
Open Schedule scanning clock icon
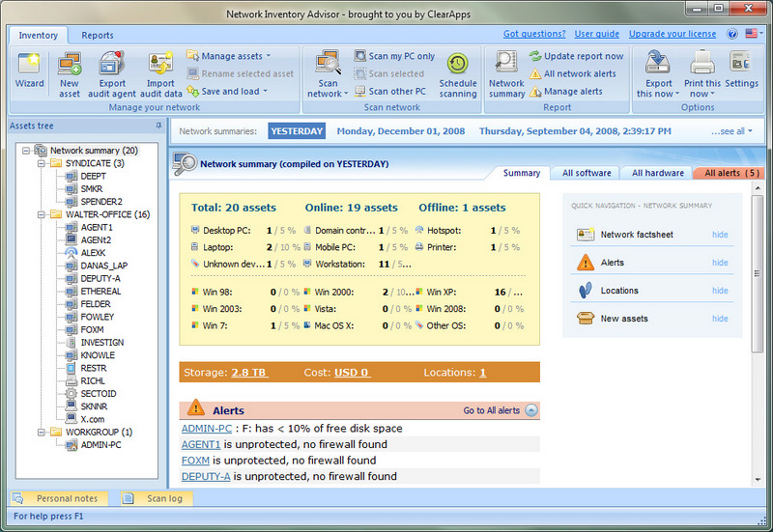click(x=457, y=64)
